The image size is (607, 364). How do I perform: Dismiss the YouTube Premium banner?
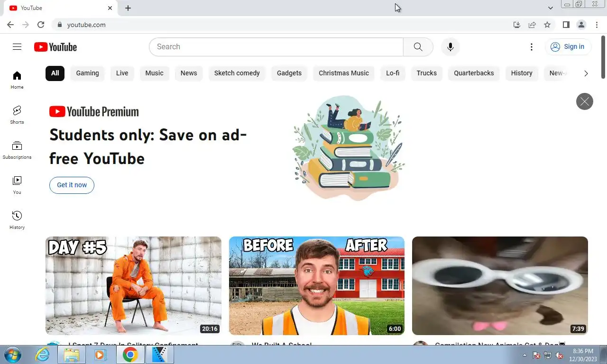tap(584, 101)
